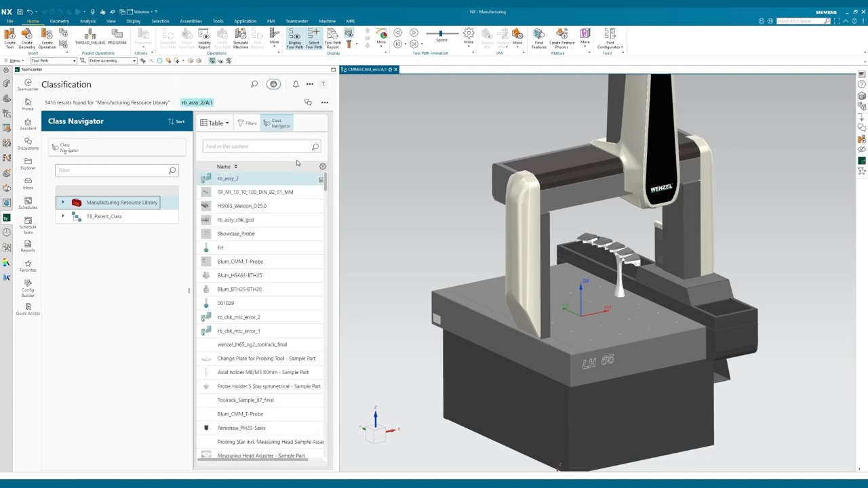Viewport: 868px width, 488px height.
Task: Launch Simulate Machine
Action: (x=241, y=38)
